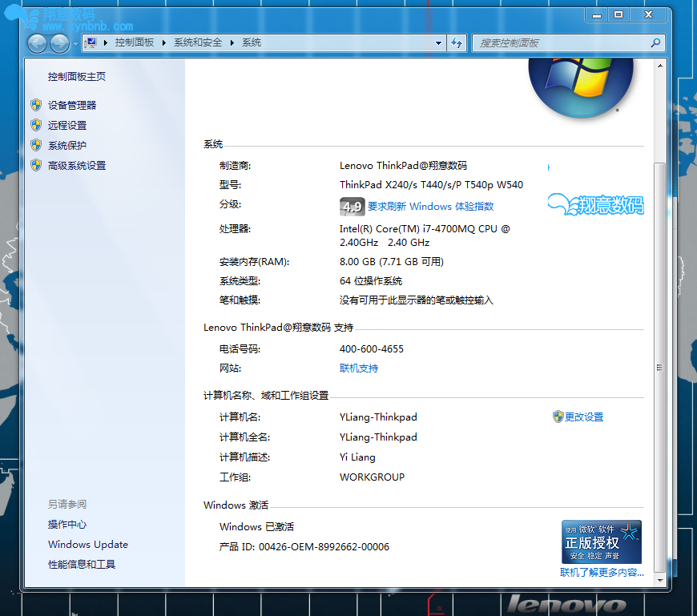Click the shield icon beside 设备管理器
Viewport: 697px width, 616px height.
pos(36,105)
